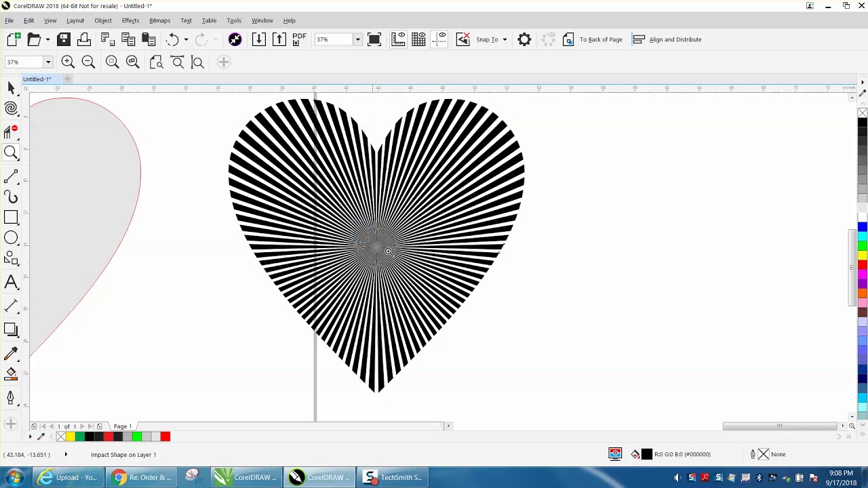Open the File menu

(x=9, y=20)
